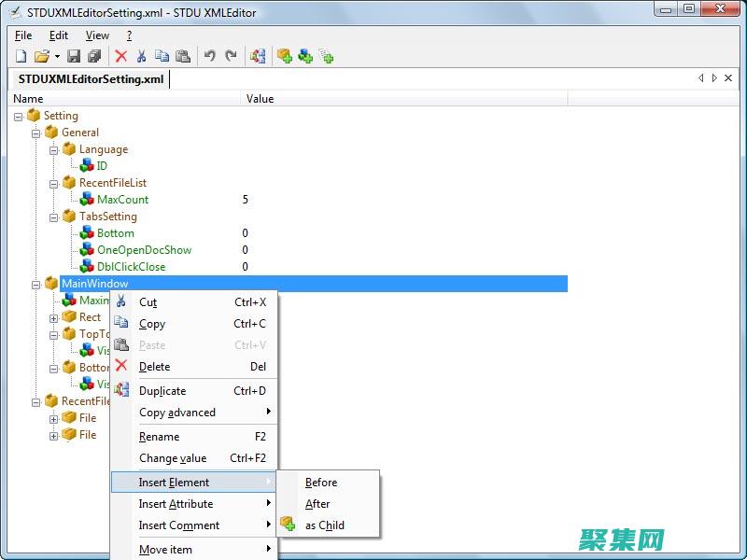Select 'as Child' in the Insert Element submenu

pyautogui.click(x=324, y=525)
